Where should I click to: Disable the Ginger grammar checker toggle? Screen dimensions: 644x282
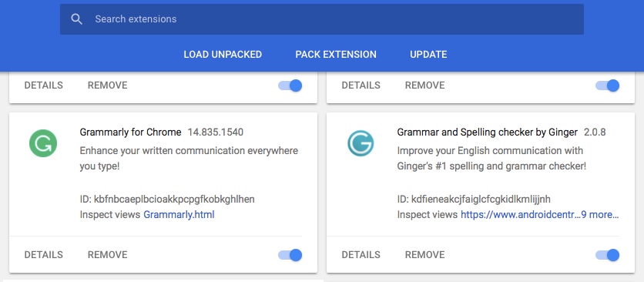point(608,255)
